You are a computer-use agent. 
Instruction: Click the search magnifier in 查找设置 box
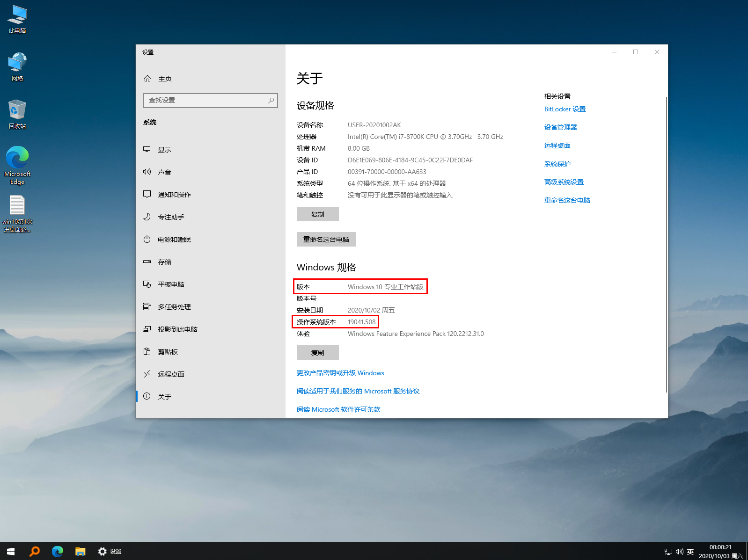point(271,100)
